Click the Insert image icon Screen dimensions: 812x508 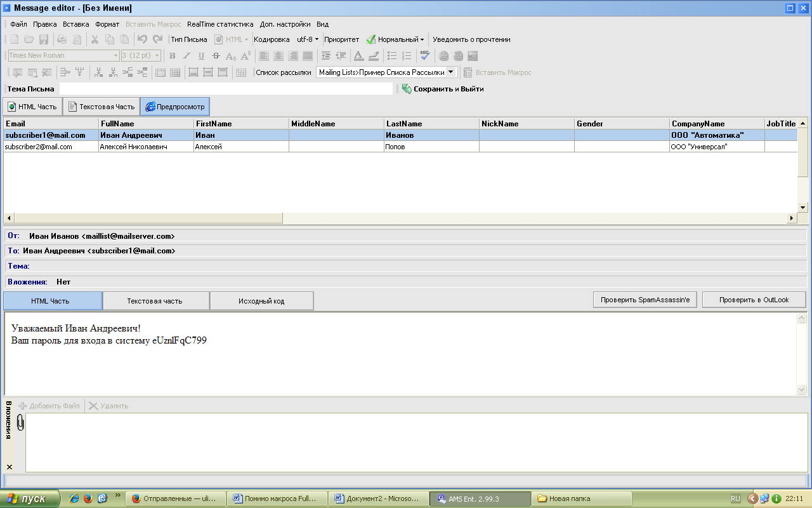click(x=473, y=56)
